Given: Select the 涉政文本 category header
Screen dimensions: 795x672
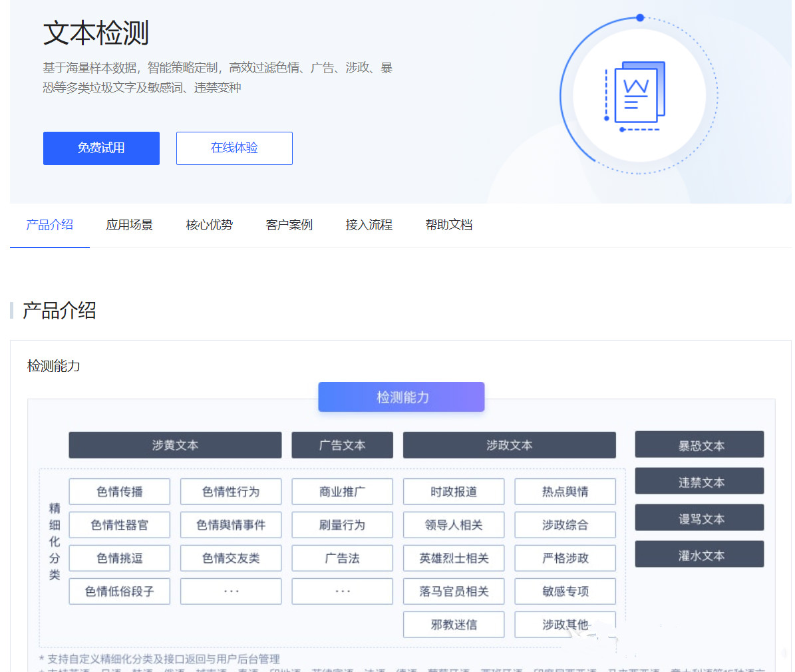Looking at the screenshot, I should [509, 445].
